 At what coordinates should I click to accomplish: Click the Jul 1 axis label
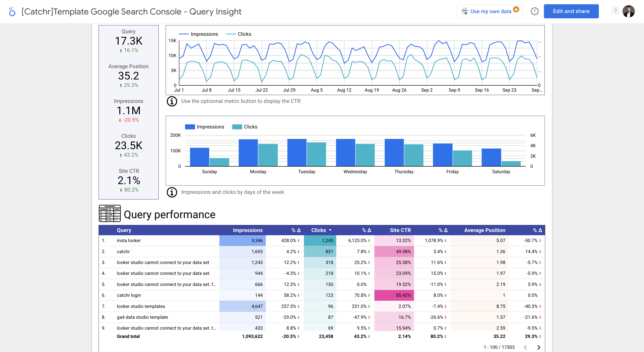[179, 90]
